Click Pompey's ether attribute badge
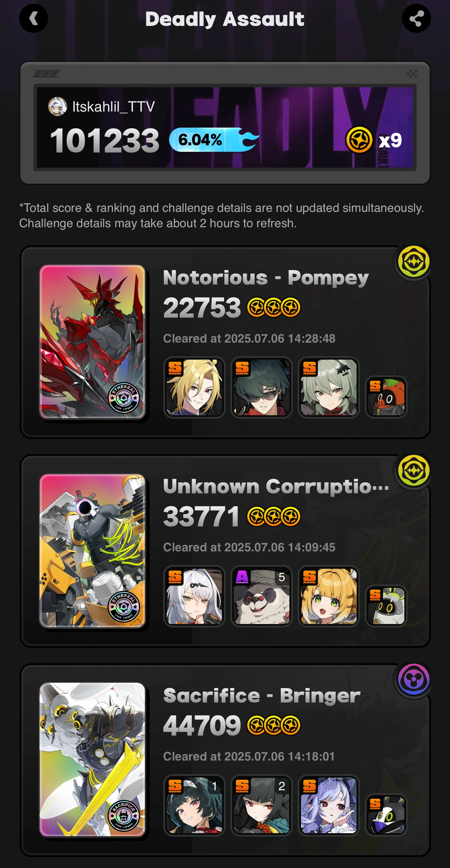Screen dimensions: 450x868 414,262
